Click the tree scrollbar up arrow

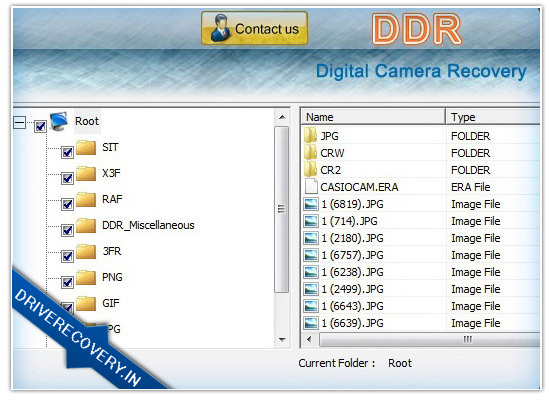click(282, 117)
